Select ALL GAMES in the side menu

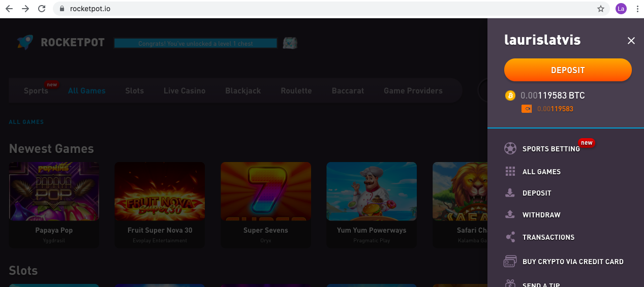tap(541, 172)
